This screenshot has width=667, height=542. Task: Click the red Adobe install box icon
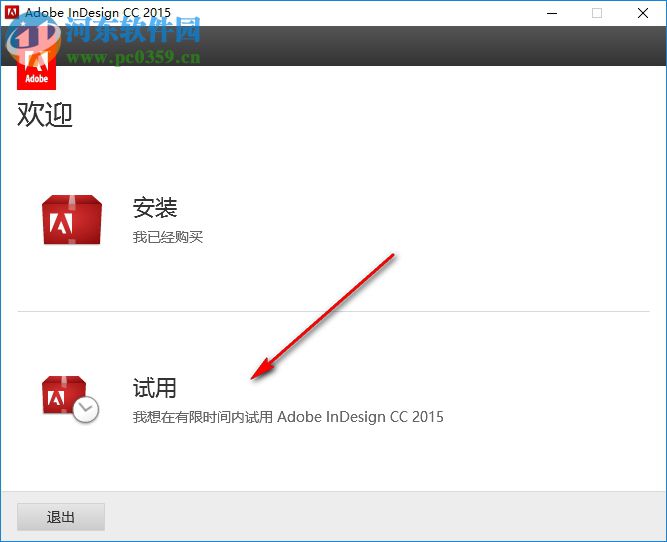[72, 220]
